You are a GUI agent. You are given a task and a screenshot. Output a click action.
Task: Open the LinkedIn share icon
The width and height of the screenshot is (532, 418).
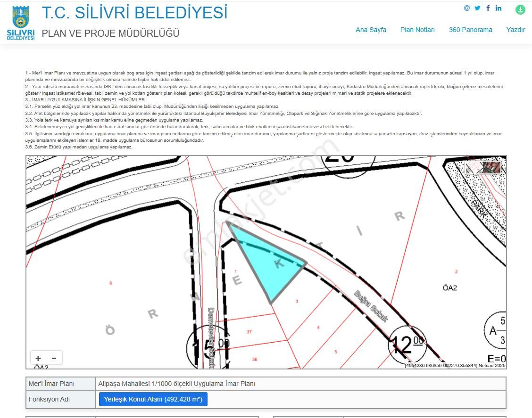499,8
